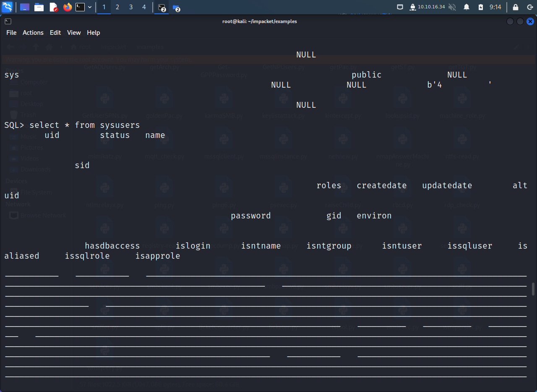Switch to workspace 1
Viewport: 537px width, 392px height.
pyautogui.click(x=104, y=7)
